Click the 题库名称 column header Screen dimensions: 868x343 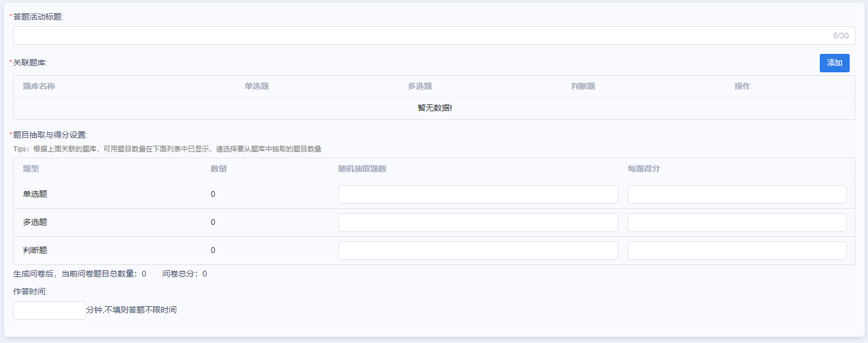pos(39,87)
